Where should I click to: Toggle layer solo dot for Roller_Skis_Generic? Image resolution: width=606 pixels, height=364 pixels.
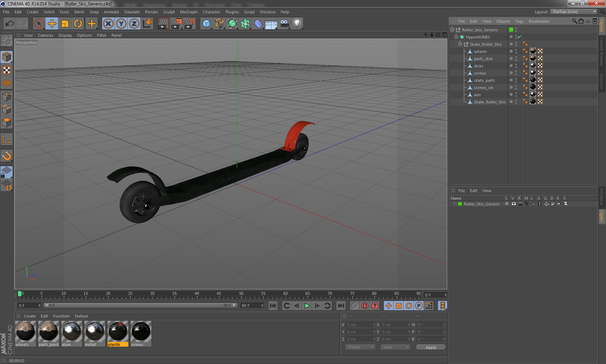[x=506, y=204]
